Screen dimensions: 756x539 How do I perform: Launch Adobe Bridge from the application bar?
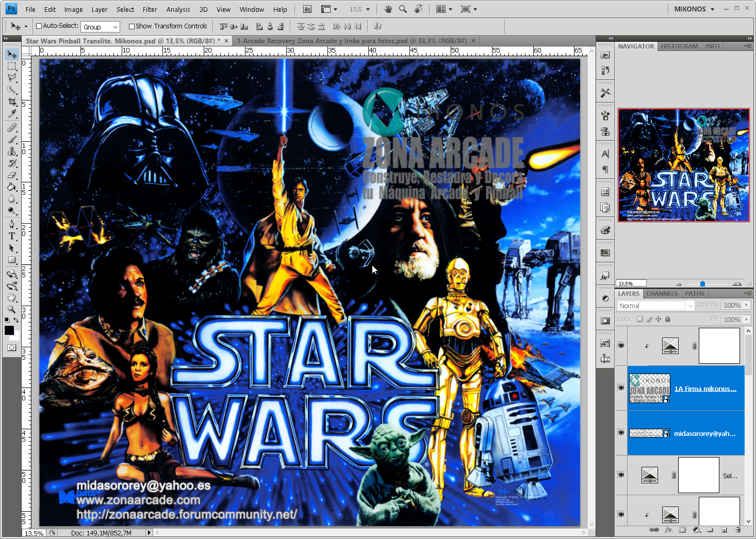[306, 9]
